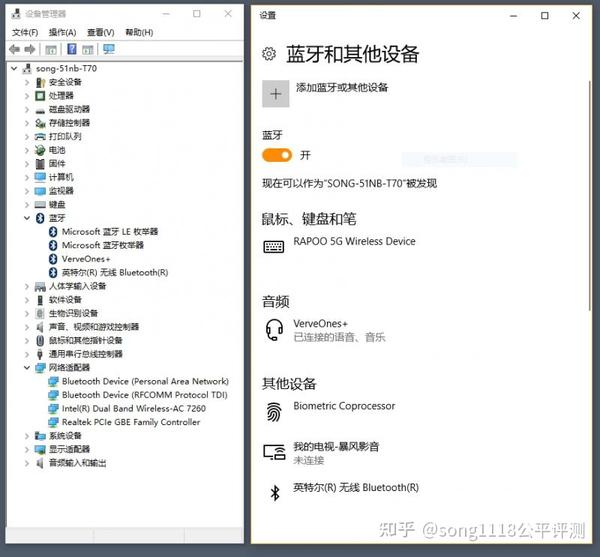This screenshot has width=600, height=557.
Task: Click the 安全设备 security devices icon
Action: pos(40,82)
